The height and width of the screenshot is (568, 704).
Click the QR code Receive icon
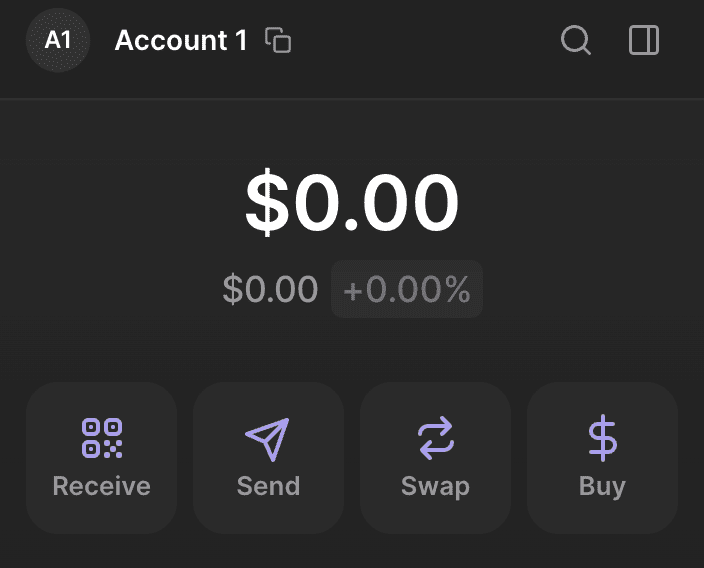pyautogui.click(x=101, y=439)
